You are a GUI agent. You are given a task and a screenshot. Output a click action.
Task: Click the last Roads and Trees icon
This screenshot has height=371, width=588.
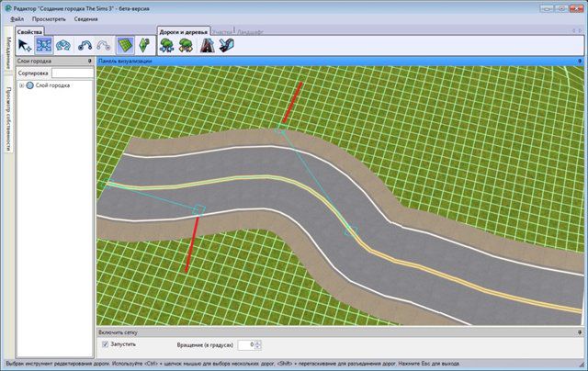228,45
